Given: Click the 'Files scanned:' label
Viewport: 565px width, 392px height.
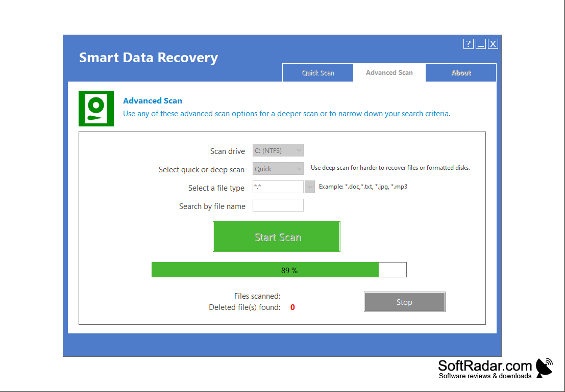Looking at the screenshot, I should tap(257, 296).
